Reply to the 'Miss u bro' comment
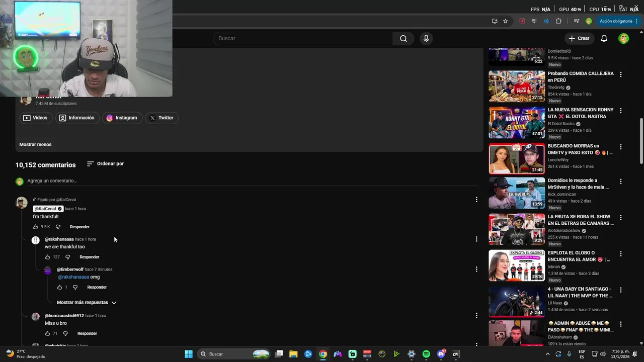This screenshot has height=362, width=644. coord(87,333)
